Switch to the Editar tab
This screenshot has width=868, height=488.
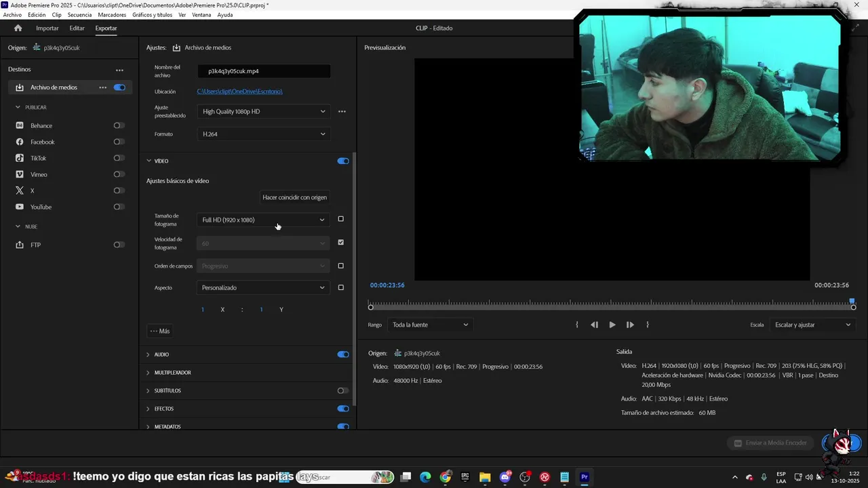click(x=77, y=28)
